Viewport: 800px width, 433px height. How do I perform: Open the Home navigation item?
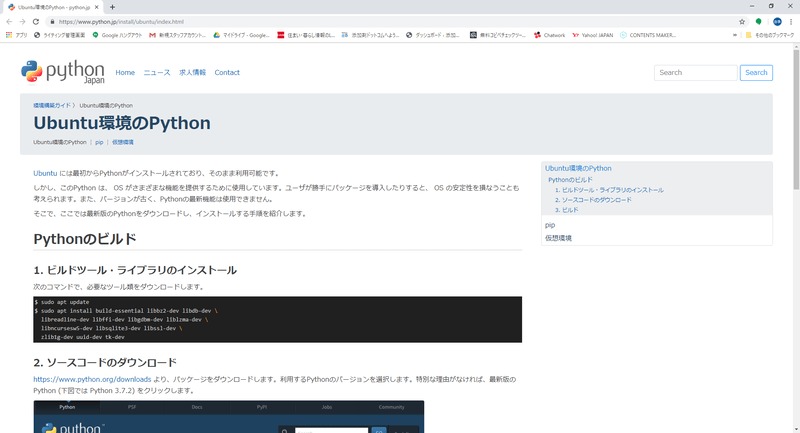[125, 72]
